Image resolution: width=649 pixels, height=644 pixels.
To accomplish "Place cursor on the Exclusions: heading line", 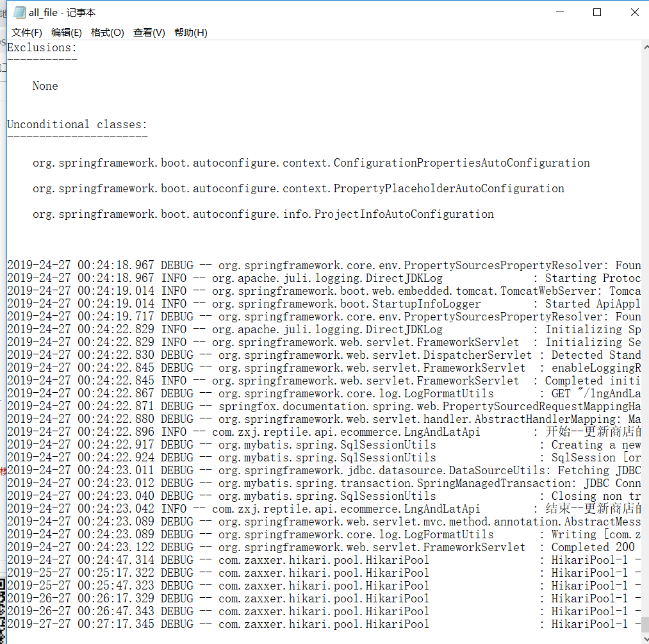I will pos(41,47).
